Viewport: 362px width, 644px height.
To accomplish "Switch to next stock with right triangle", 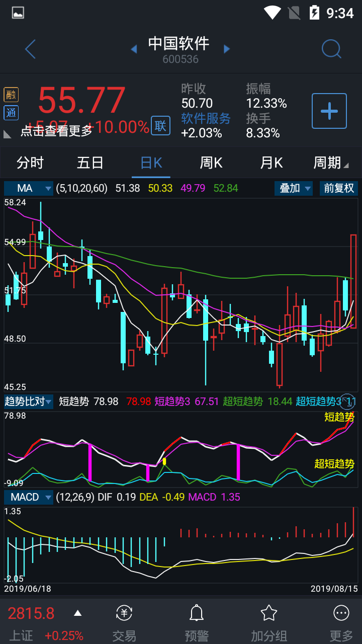I will pyautogui.click(x=227, y=49).
